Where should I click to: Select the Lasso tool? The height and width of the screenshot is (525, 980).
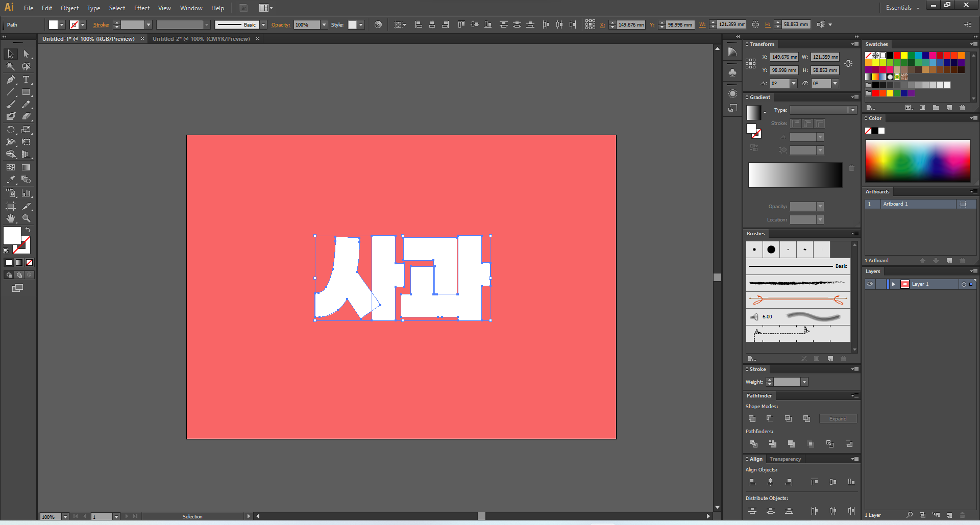coord(26,67)
